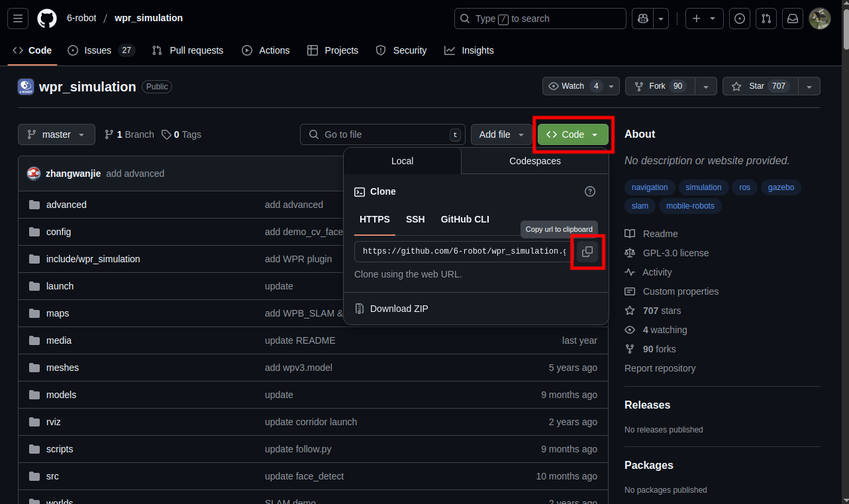Click Report repository link

pos(660,368)
